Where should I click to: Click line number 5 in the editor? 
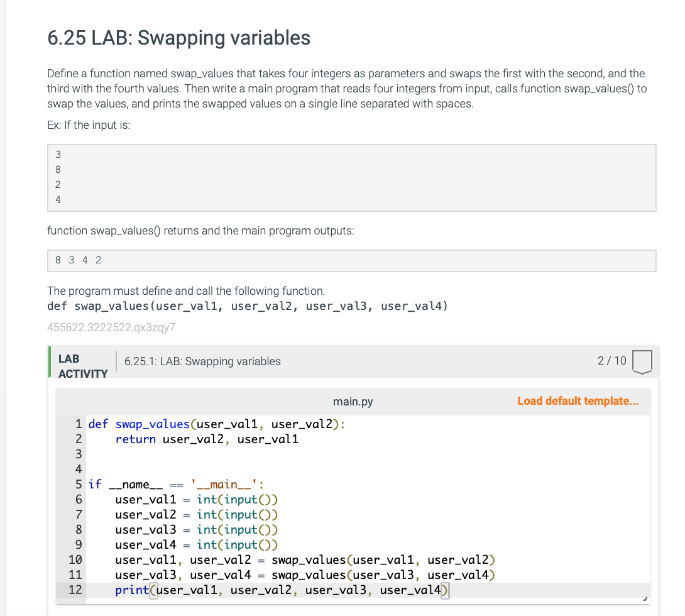(79, 484)
